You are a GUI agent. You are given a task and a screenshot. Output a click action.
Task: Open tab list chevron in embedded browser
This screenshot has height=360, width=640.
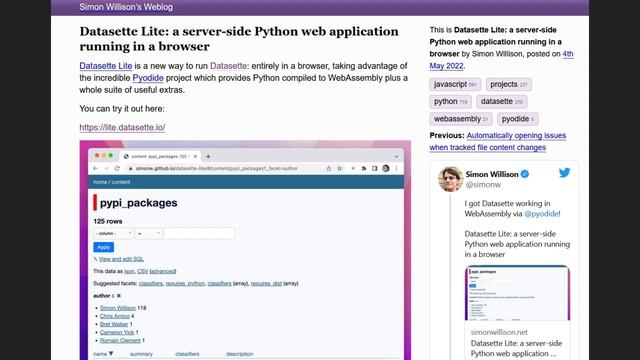(396, 156)
